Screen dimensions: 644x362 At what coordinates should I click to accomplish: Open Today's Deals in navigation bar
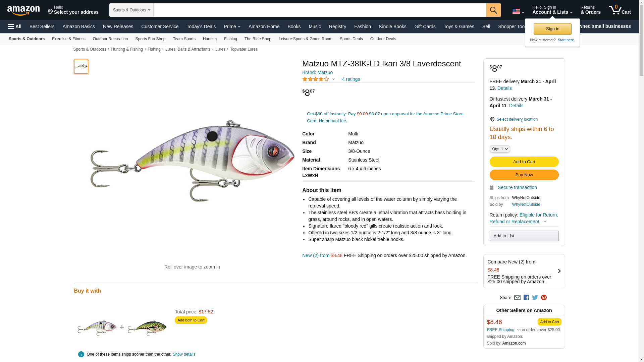click(x=201, y=26)
